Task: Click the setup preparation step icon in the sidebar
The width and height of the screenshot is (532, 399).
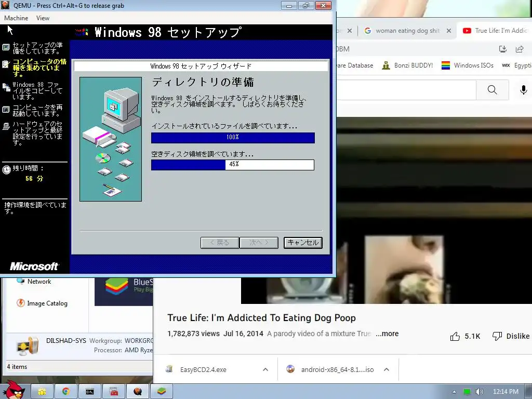Action: coord(6,47)
